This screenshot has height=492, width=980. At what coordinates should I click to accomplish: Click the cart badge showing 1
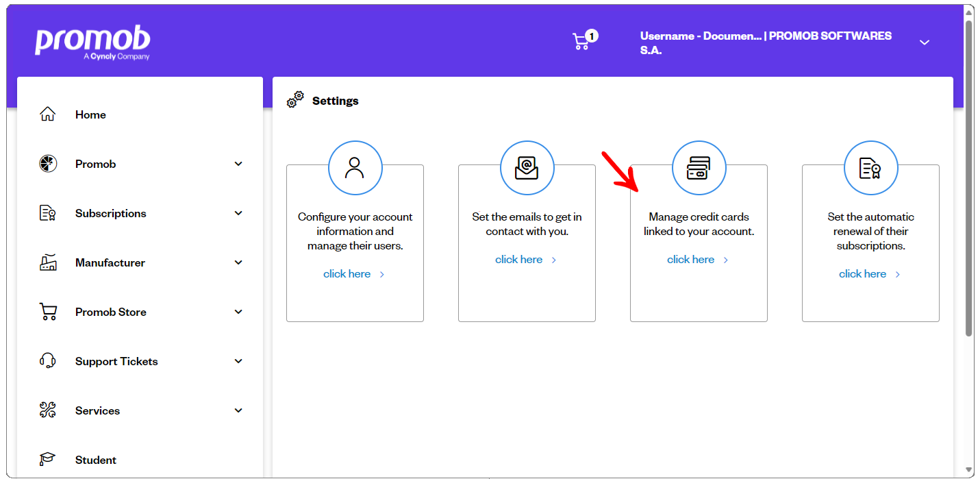[x=592, y=35]
